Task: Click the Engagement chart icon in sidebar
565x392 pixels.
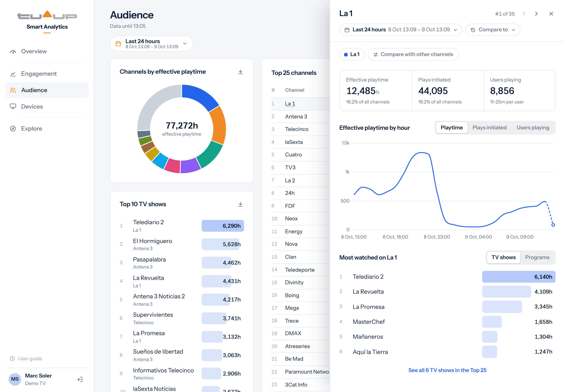Action: [x=13, y=74]
